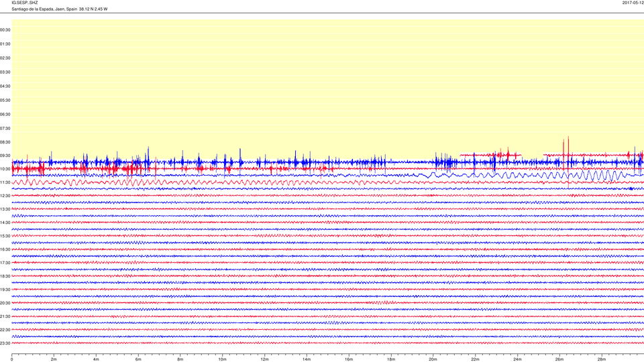
Task: Select the 19:30 time label
Action: coord(5,290)
